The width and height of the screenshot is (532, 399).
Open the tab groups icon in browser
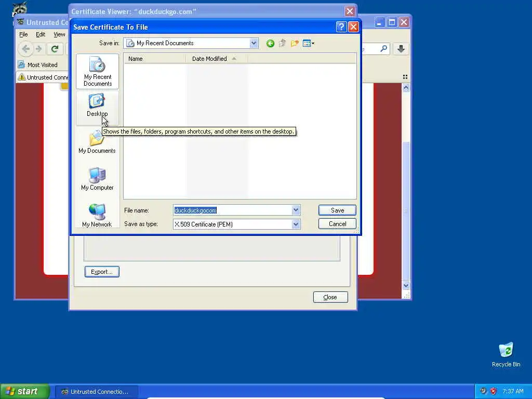(x=405, y=77)
